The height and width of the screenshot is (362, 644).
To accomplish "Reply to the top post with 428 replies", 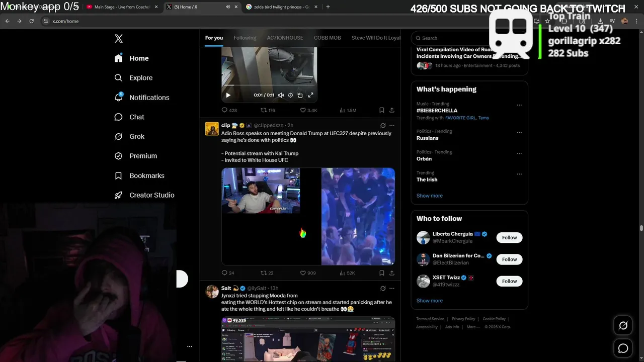I will (229, 110).
